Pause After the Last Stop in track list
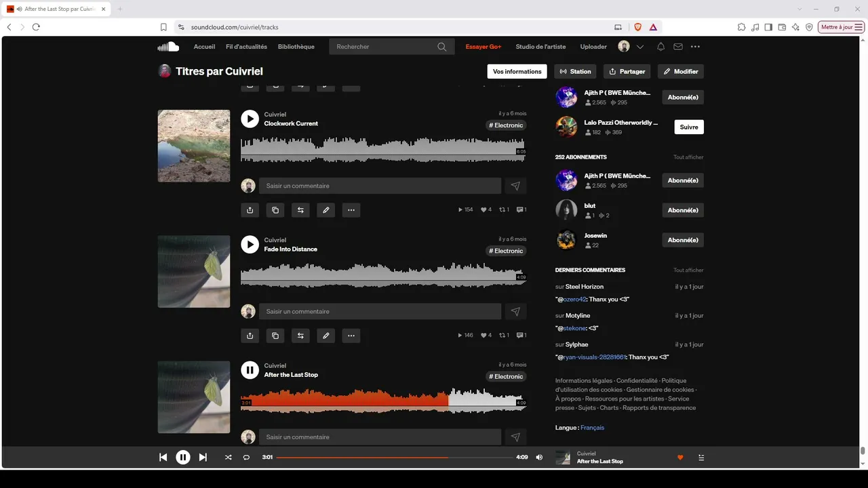Image resolution: width=868 pixels, height=488 pixels. pyautogui.click(x=250, y=370)
